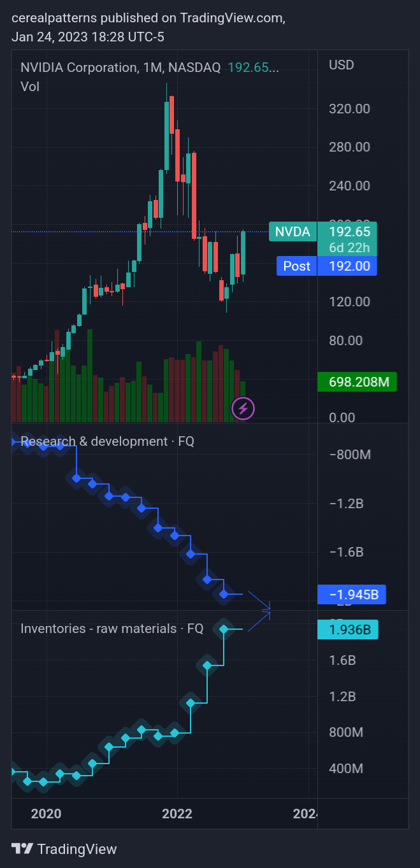Click the 80.00 price axis label
Screen dimensions: 420x868
coord(345,341)
